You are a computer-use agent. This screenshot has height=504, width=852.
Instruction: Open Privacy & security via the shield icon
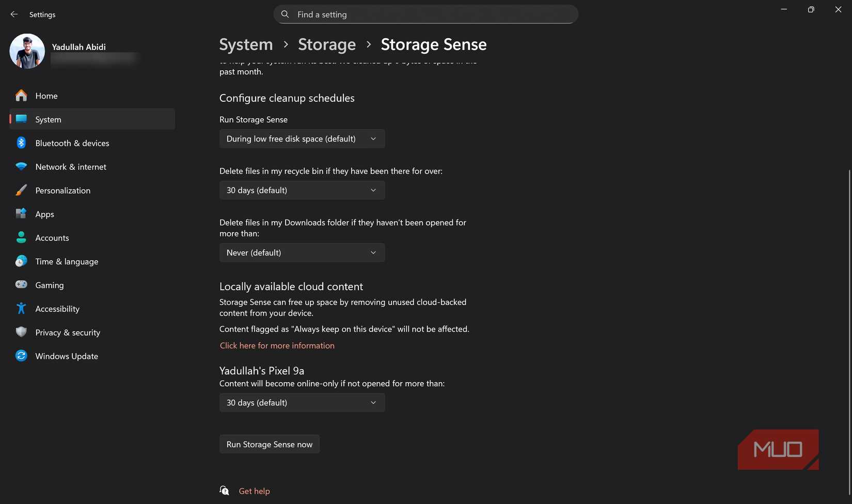21,332
